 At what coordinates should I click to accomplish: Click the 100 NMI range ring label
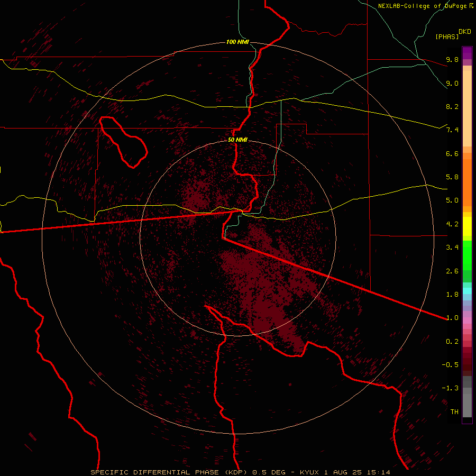tap(237, 42)
